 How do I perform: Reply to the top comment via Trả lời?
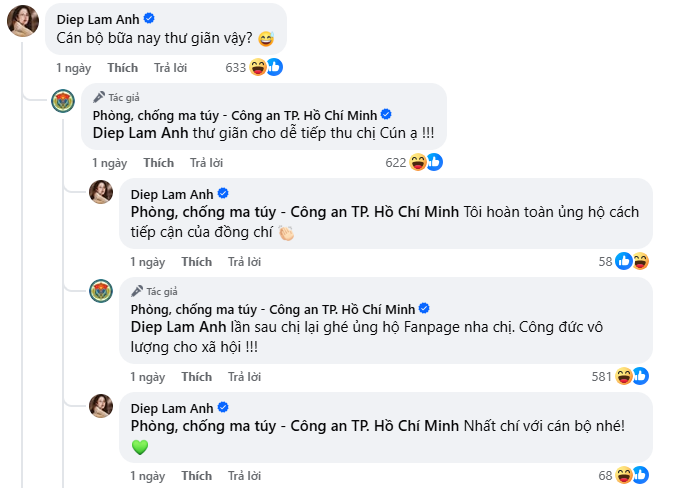coord(170,68)
